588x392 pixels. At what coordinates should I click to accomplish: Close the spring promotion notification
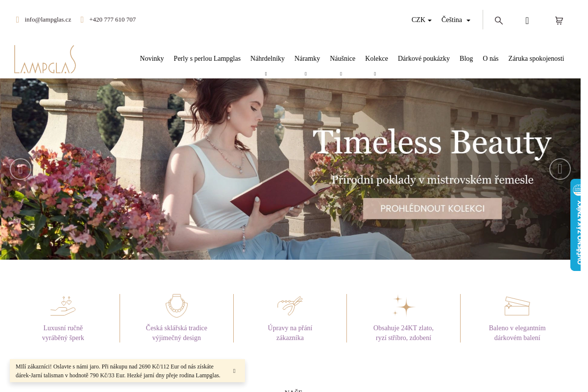tap(234, 371)
